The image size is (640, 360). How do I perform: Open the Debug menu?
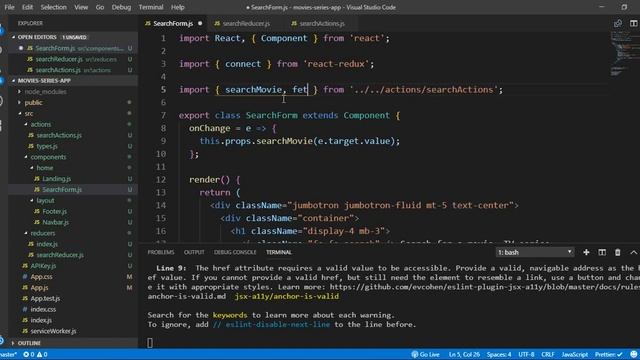click(x=121, y=7)
